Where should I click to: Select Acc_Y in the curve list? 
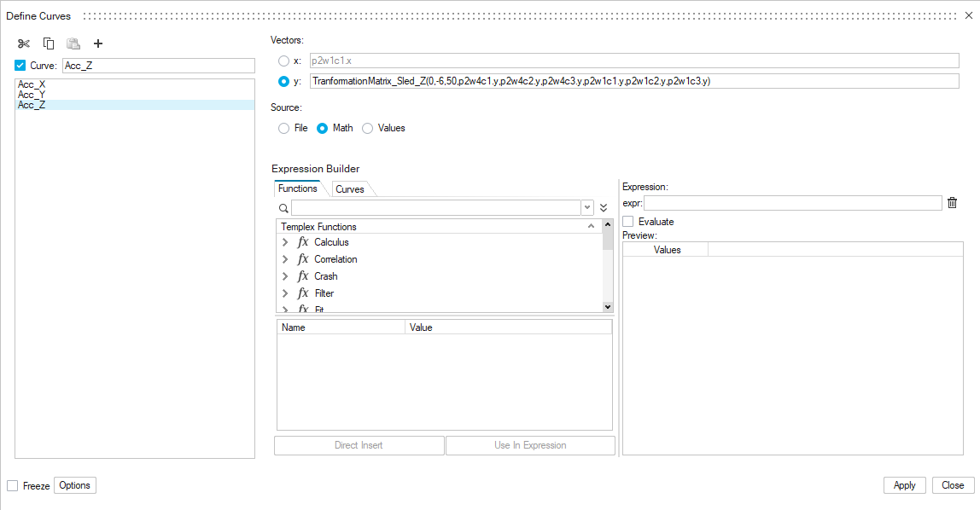(x=134, y=95)
